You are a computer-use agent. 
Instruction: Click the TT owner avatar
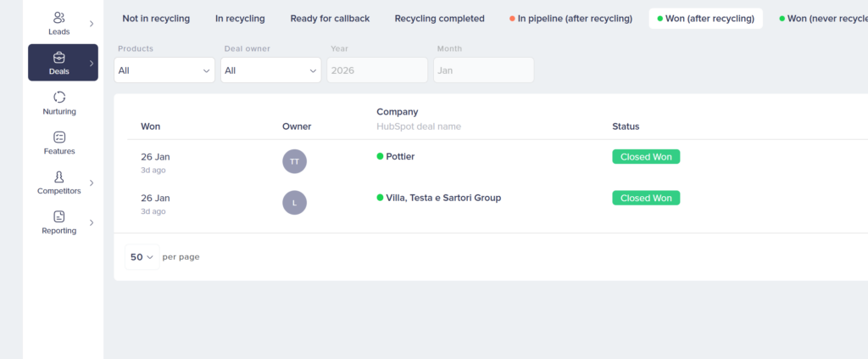point(294,161)
